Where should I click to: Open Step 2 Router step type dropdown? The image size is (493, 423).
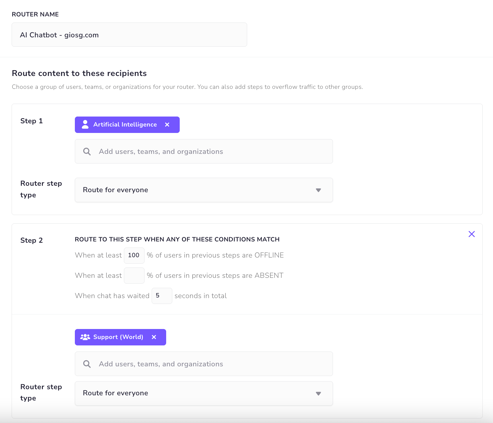click(204, 393)
